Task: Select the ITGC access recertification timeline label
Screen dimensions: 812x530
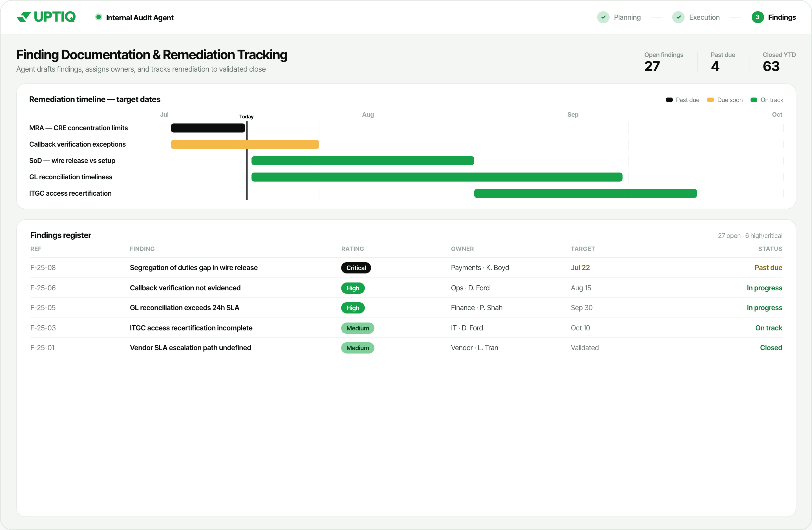Action: coord(70,193)
